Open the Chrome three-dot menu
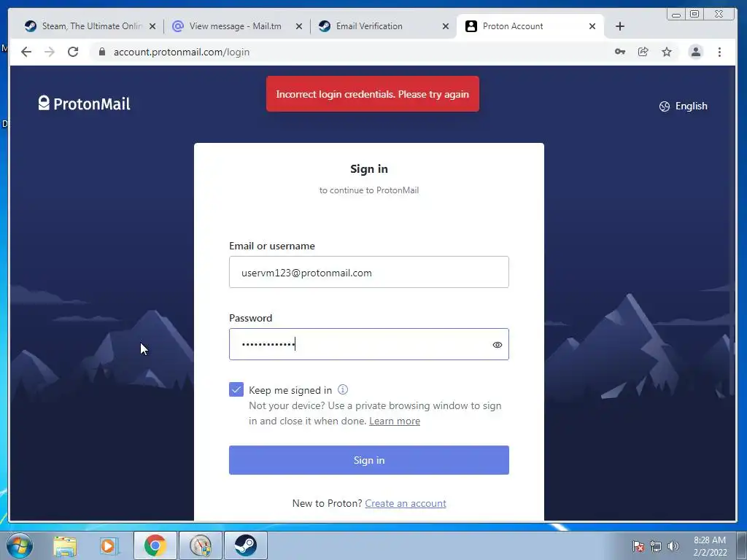Image resolution: width=747 pixels, height=560 pixels. pos(719,52)
